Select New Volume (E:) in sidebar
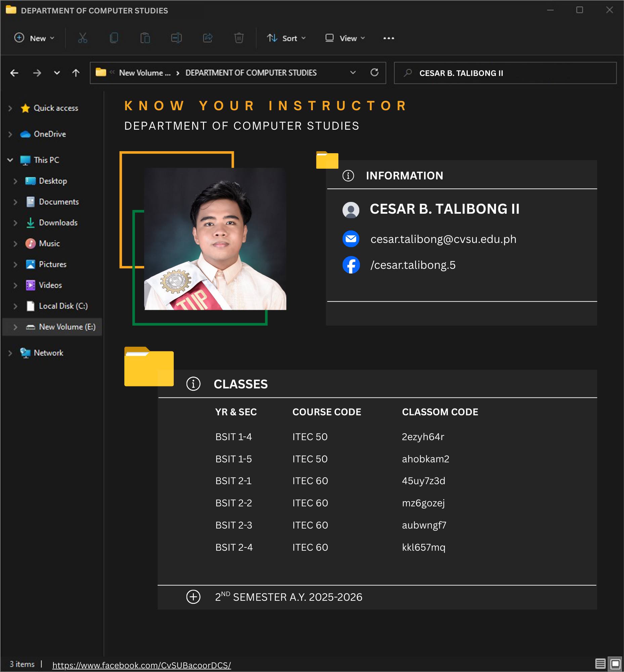Screen dimensions: 624x672 coord(52,327)
